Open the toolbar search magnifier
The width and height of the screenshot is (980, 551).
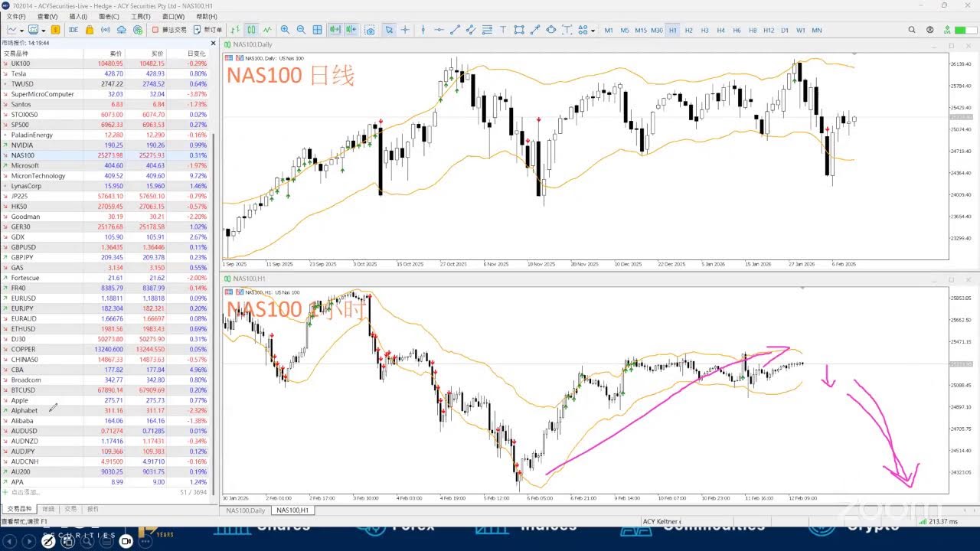[912, 30]
